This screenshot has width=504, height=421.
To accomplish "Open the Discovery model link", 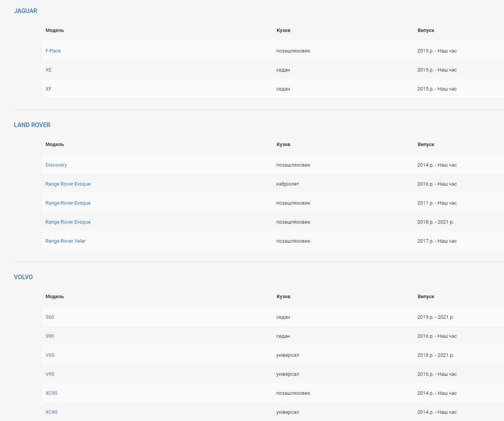I will (x=56, y=165).
